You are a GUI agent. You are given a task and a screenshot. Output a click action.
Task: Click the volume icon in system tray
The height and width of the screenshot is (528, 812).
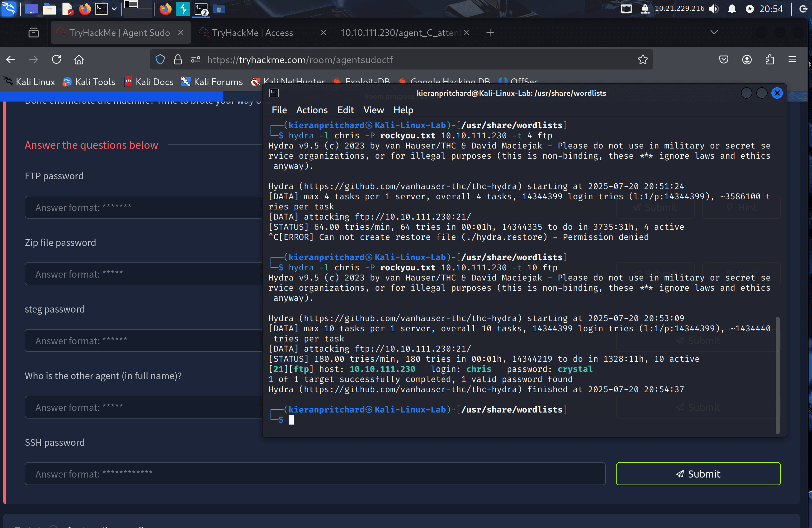(x=714, y=9)
